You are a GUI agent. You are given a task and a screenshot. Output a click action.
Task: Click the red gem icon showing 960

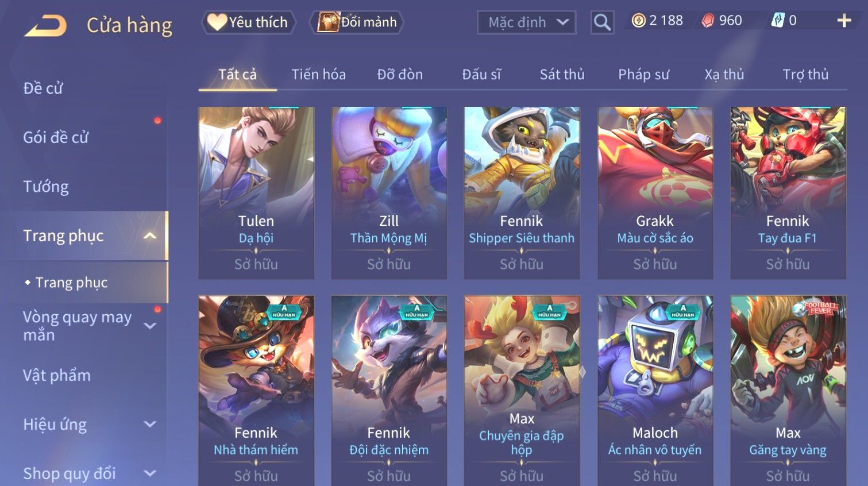708,21
